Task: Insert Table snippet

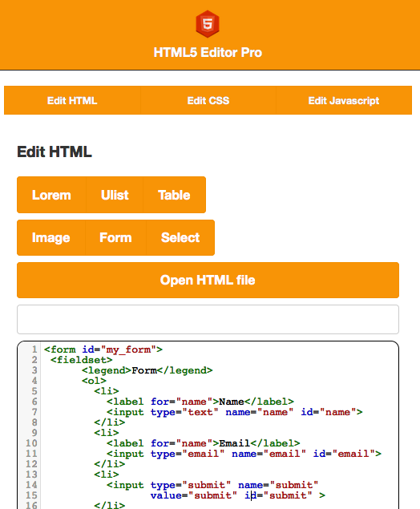Action: click(174, 195)
